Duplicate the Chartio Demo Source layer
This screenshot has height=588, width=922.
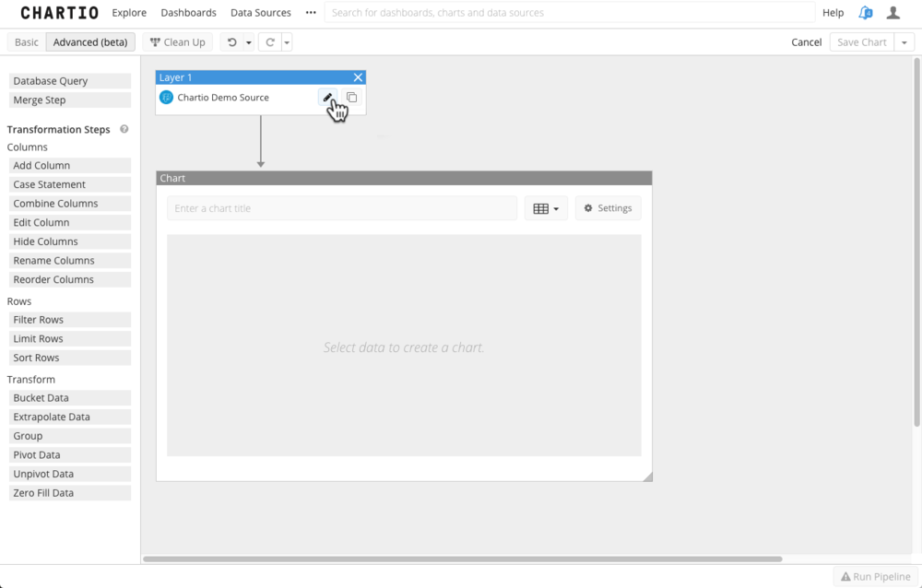tap(351, 98)
